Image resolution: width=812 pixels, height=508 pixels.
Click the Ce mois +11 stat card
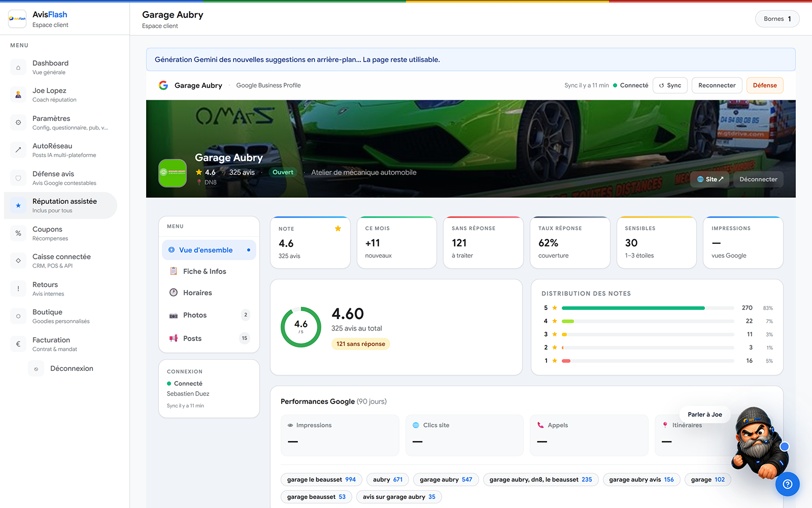pyautogui.click(x=397, y=242)
